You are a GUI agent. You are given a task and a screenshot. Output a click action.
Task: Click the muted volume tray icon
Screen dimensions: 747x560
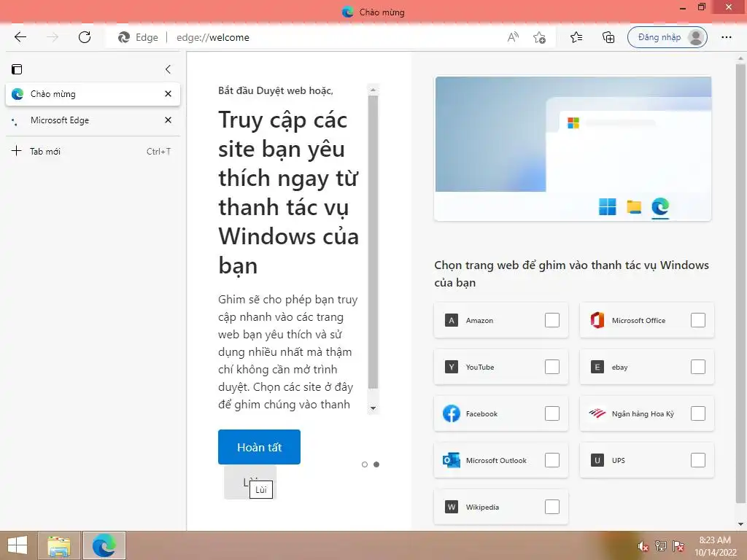[x=643, y=546]
